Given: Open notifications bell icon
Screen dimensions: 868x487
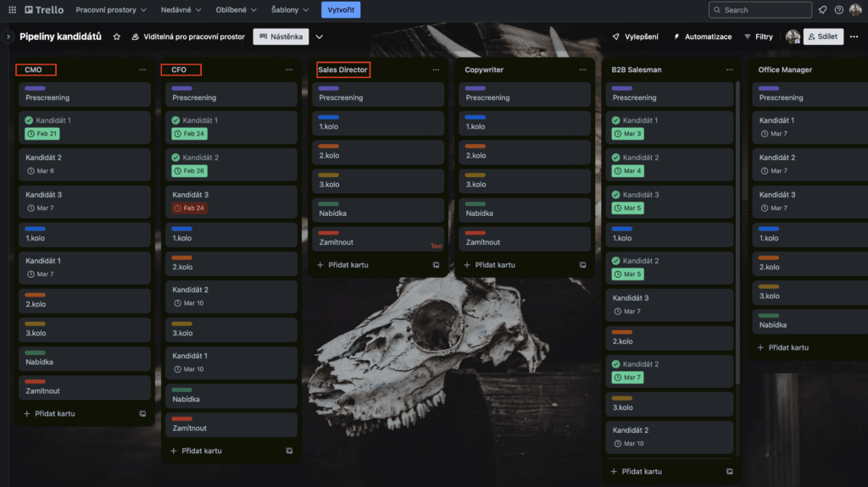Looking at the screenshot, I should pyautogui.click(x=822, y=10).
